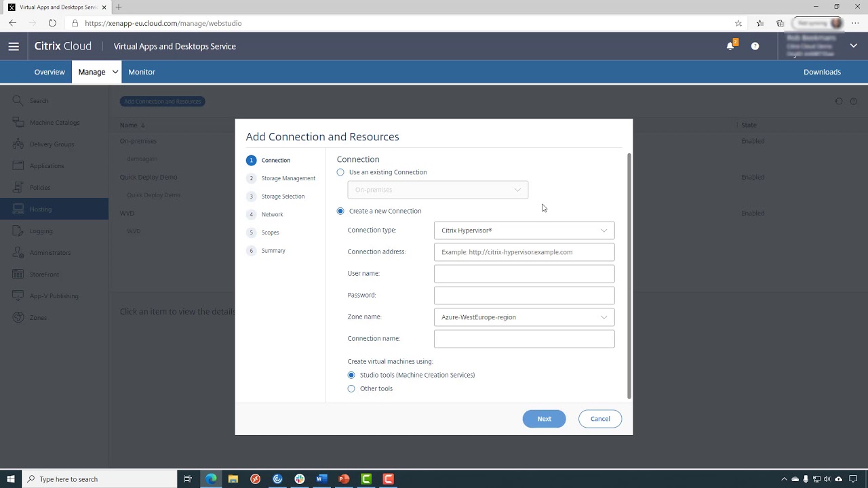The image size is (868, 488).
Task: Open App-V Publishing in the sidebar
Action: (x=54, y=296)
